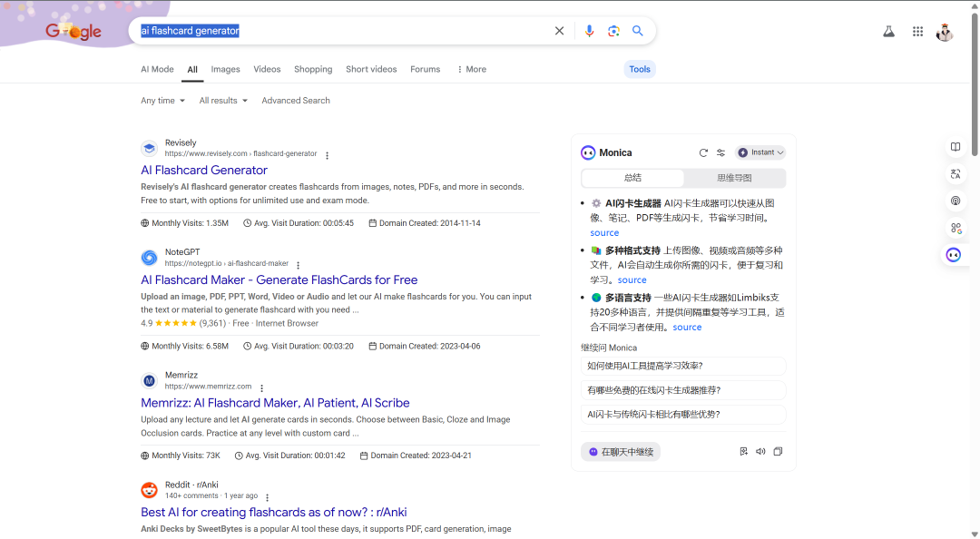Open the three-dot menu beside Reddit result

[x=267, y=497]
